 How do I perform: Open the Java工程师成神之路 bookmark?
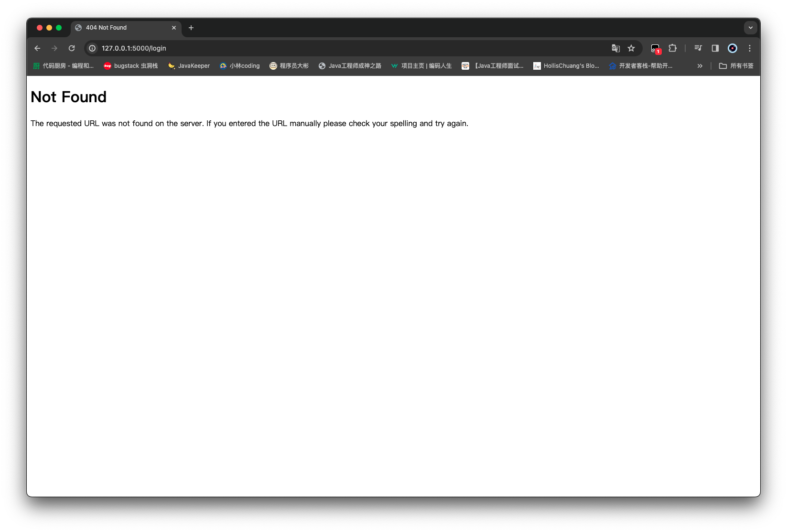coord(350,66)
